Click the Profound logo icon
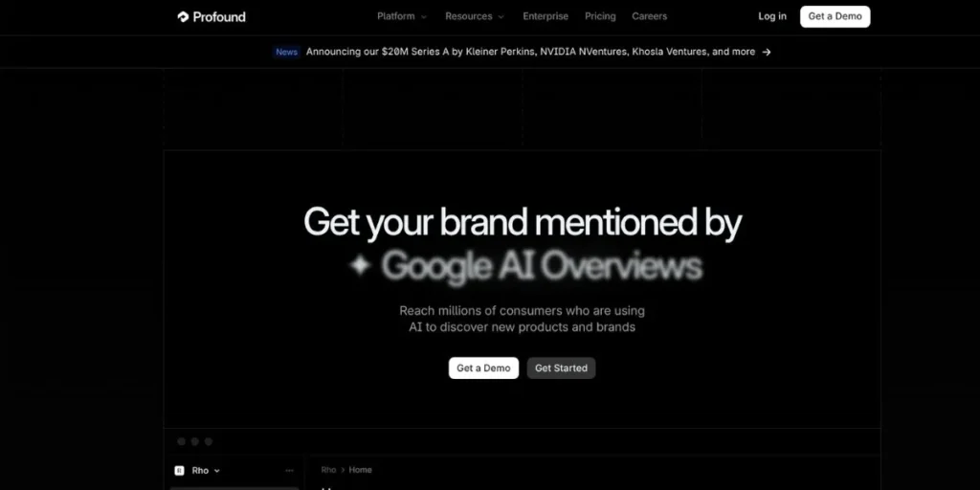 183,16
